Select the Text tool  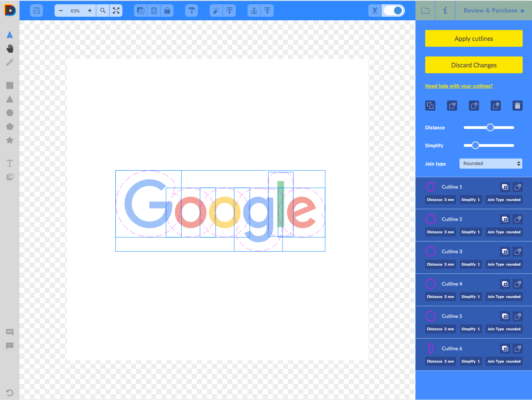(9, 163)
